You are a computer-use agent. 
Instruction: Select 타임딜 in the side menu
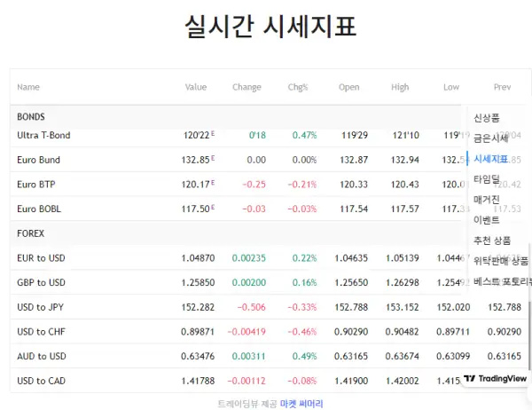tap(487, 179)
